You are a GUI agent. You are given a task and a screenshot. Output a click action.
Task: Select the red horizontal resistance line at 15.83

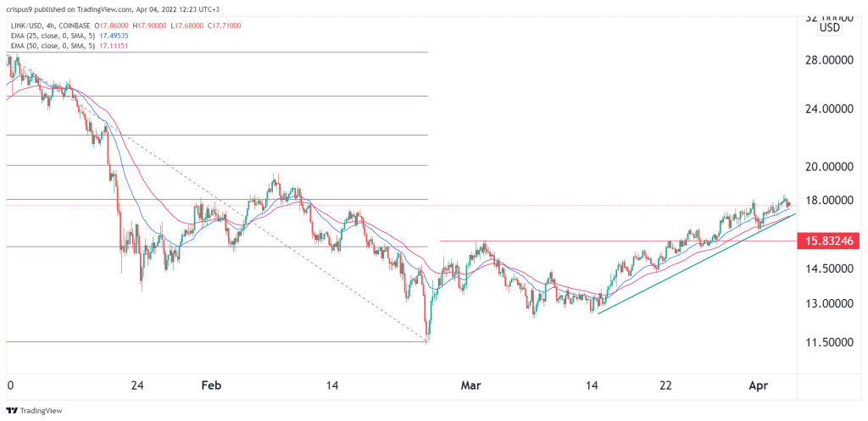click(618, 241)
